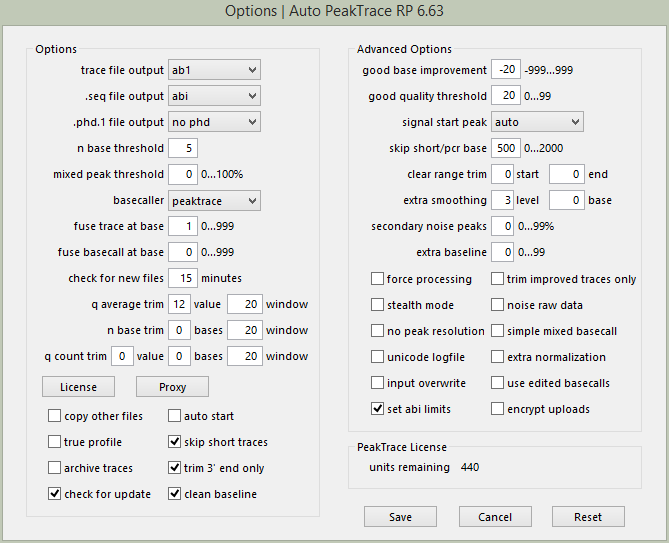
Task: Open the basecaller dropdown
Action: [214, 200]
